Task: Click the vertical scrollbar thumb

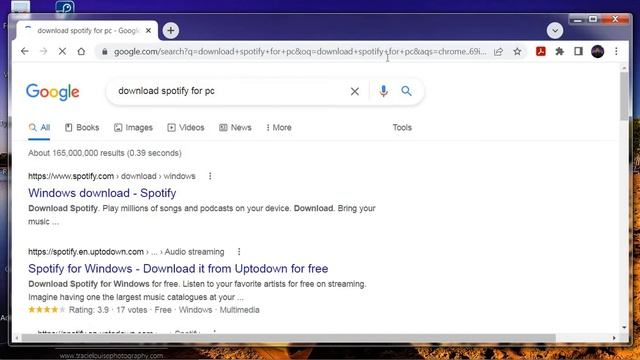Action: (624, 96)
